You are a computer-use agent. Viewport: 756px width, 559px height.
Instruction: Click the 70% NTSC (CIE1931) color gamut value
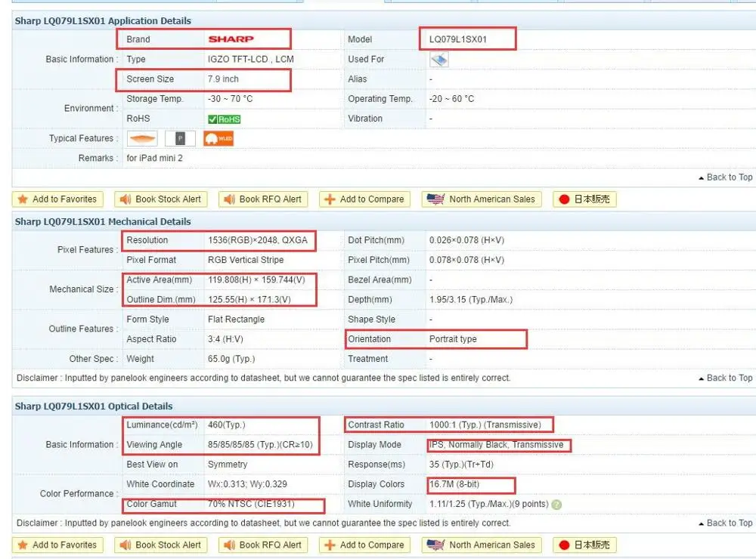point(251,504)
